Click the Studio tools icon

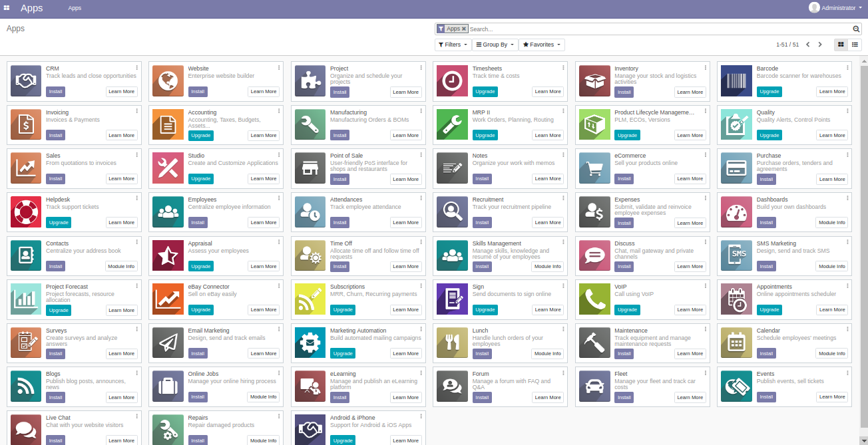[x=168, y=168]
